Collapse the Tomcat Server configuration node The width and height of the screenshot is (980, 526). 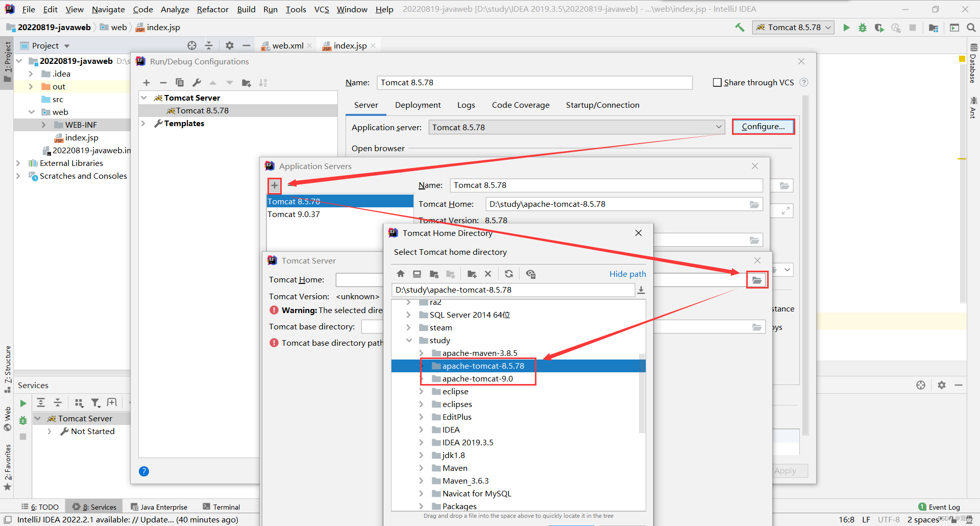tap(144, 98)
